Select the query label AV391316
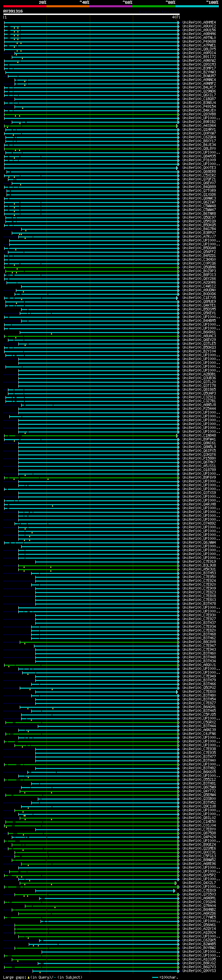Screen dimensions: 222x980 pyautogui.click(x=13, y=11)
